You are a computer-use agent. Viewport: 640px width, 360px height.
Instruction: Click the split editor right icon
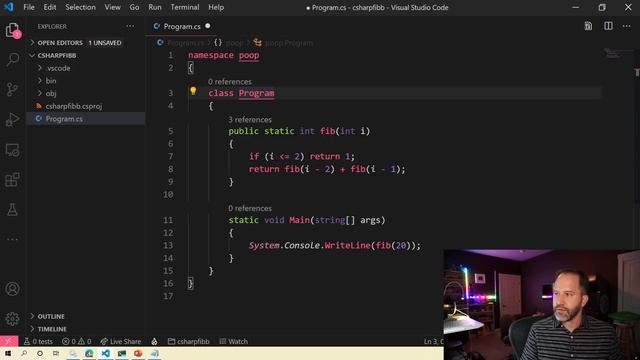coord(608,26)
